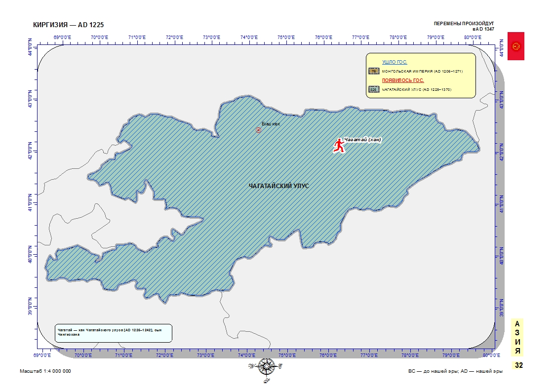Click the bottom 77°0'0"E longitude label

tap(369, 355)
